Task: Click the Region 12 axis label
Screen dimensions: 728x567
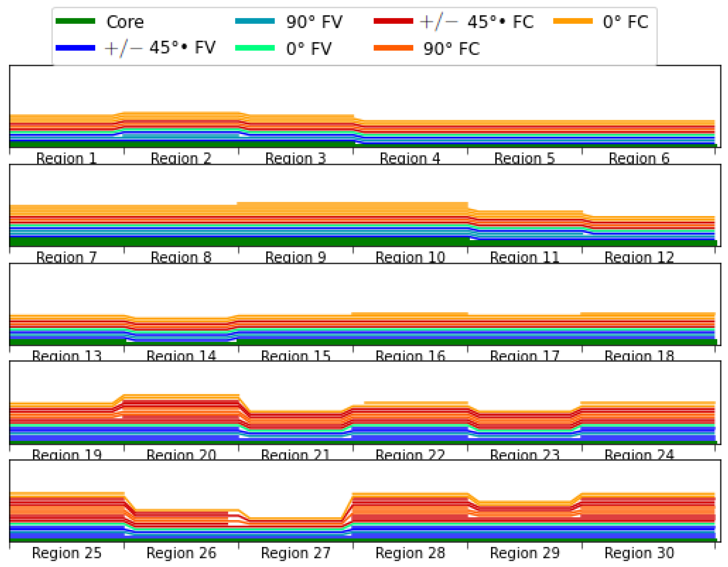Action: 639,257
